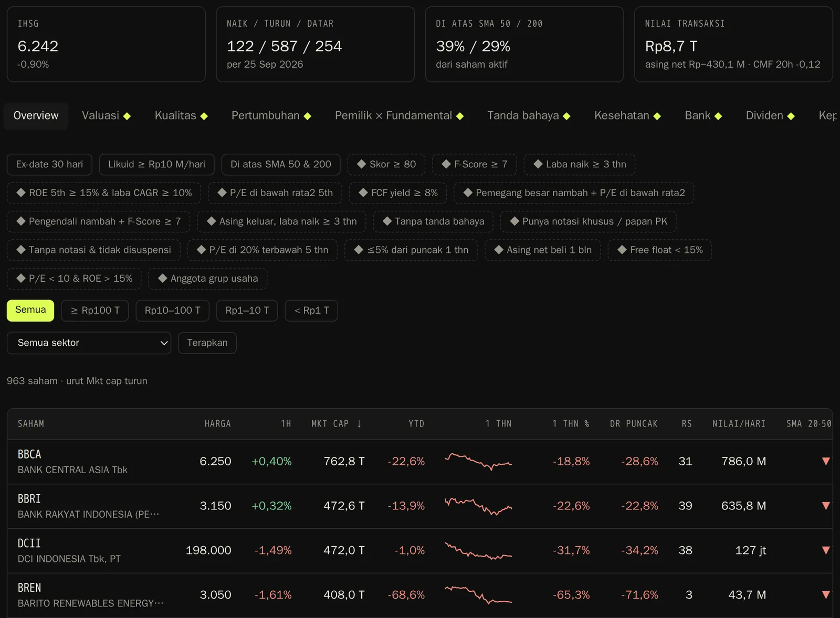Screen dimensions: 840x618
Task: Toggle Punya notasi khusus / papan PK filter
Action: (x=589, y=221)
